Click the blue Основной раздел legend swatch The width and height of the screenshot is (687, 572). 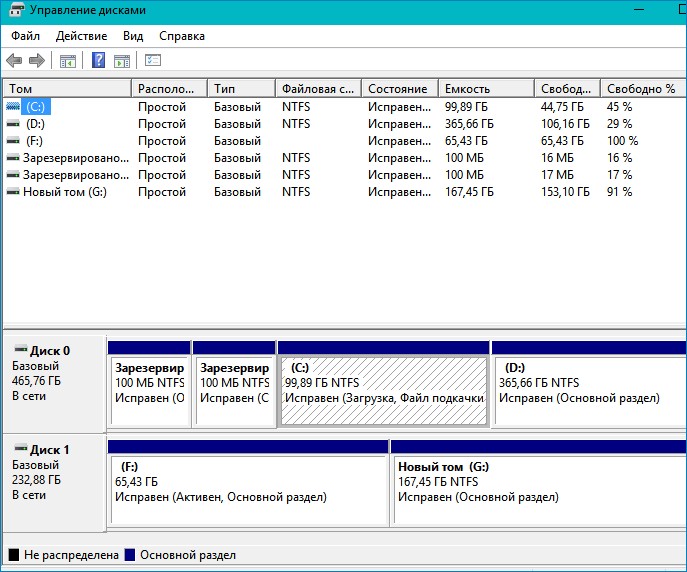130,555
